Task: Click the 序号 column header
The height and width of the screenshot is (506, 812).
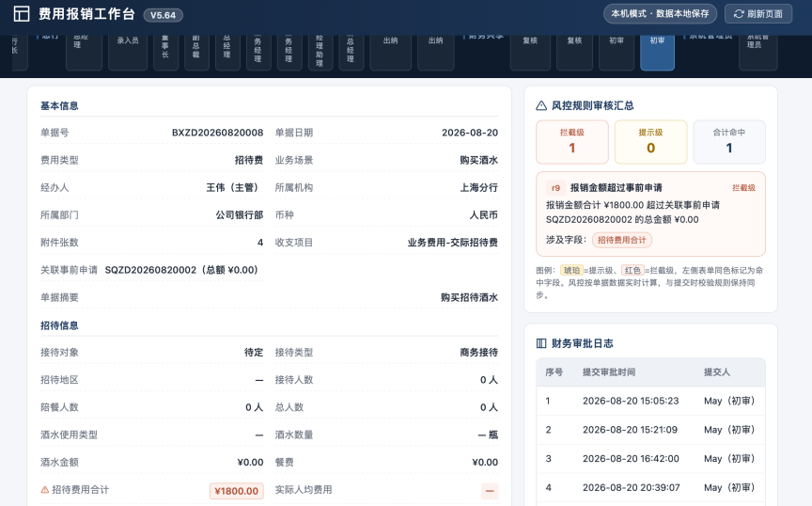Action: pos(554,372)
